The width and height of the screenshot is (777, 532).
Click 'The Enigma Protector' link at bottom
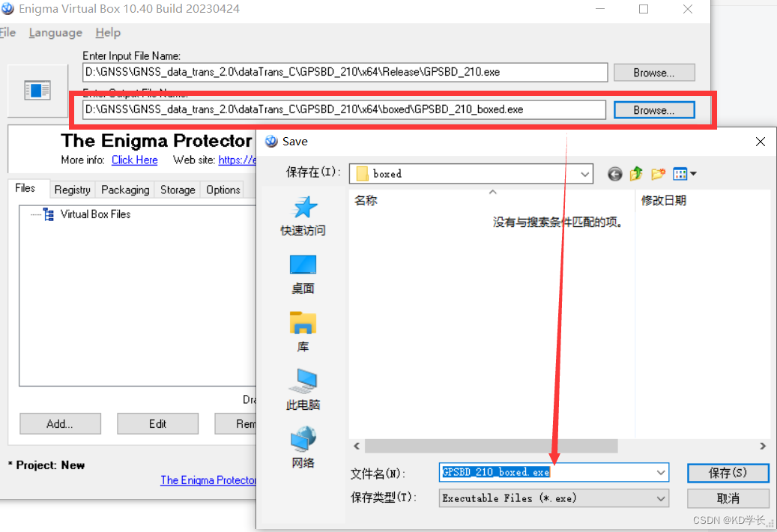pyautogui.click(x=208, y=480)
